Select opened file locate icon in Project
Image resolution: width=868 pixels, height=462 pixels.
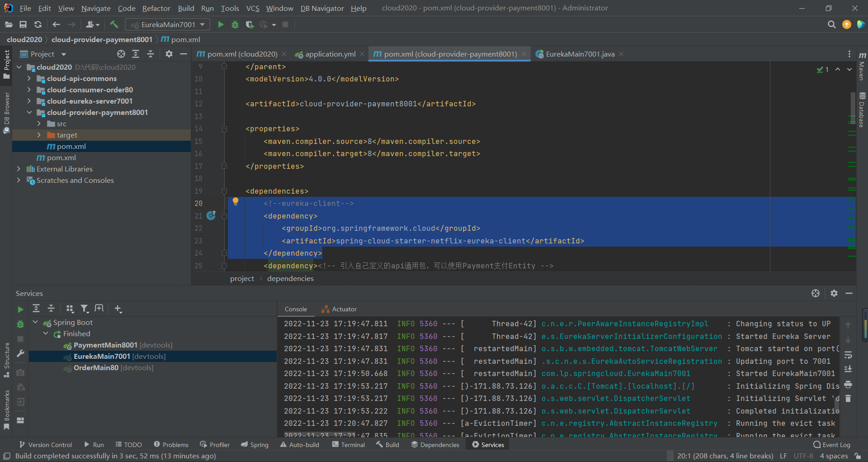point(121,54)
